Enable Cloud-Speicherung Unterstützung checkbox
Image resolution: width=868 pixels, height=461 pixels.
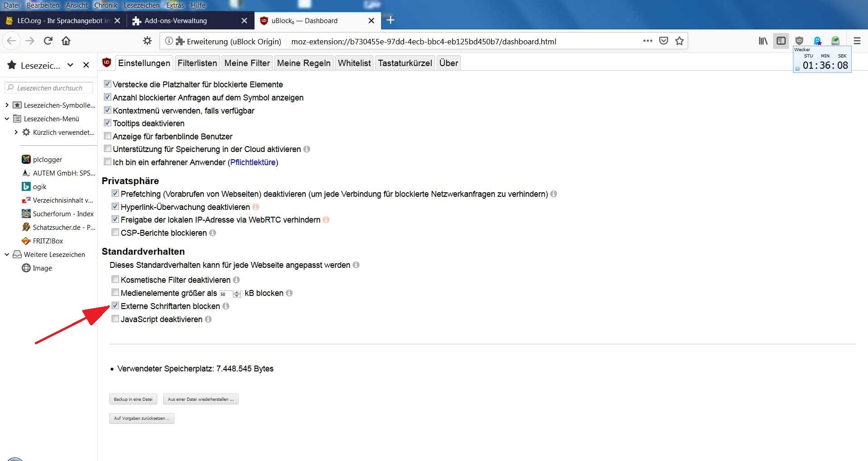pyautogui.click(x=108, y=148)
